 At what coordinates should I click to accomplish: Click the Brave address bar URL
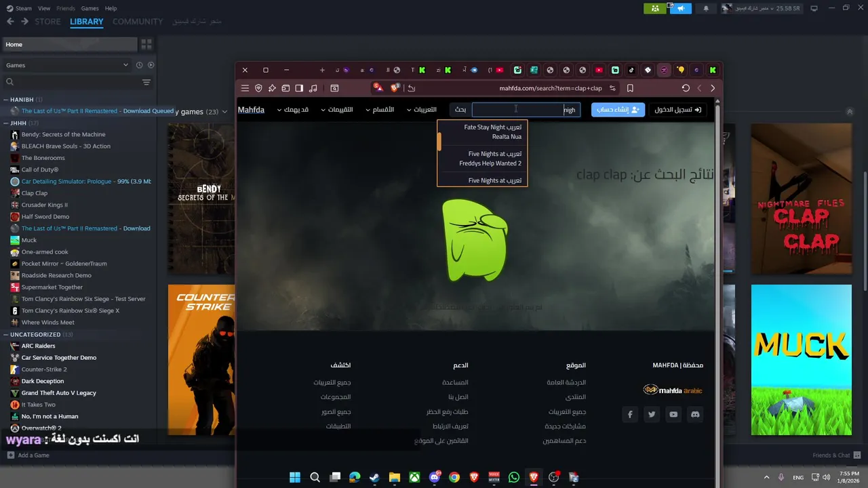[x=551, y=88]
